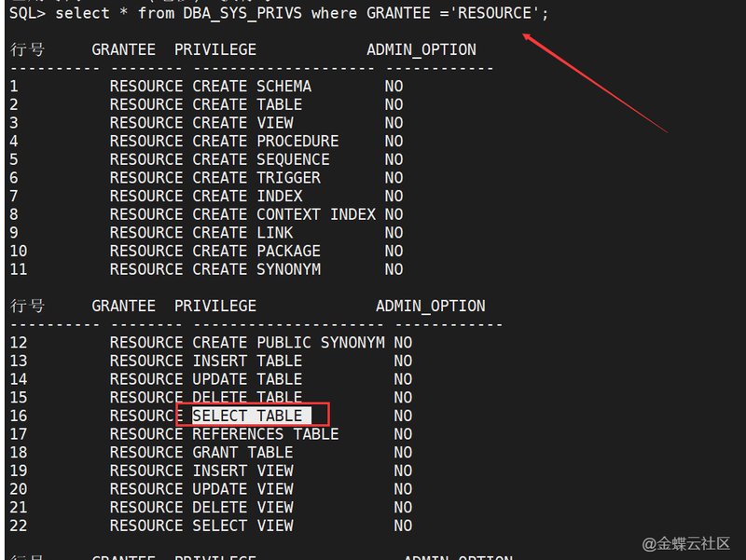The height and width of the screenshot is (560, 746).
Task: Select row number 9
Action: tap(14, 232)
